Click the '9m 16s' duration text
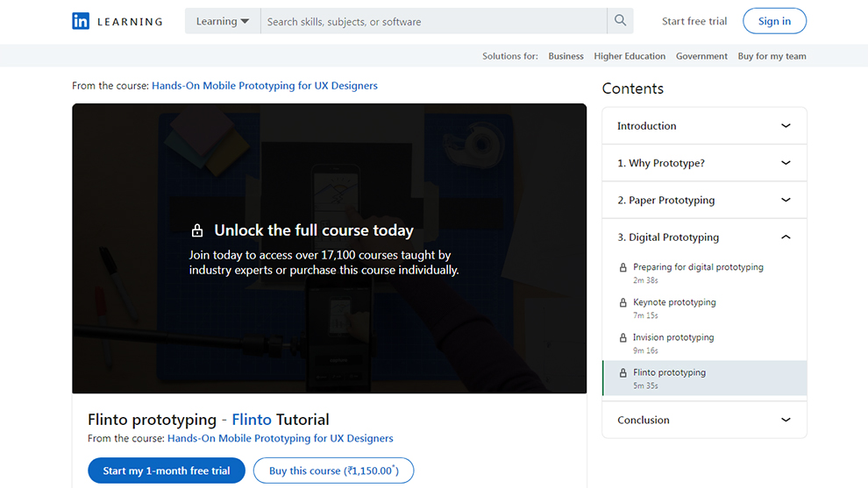Viewport: 868px width, 488px height. coord(645,350)
